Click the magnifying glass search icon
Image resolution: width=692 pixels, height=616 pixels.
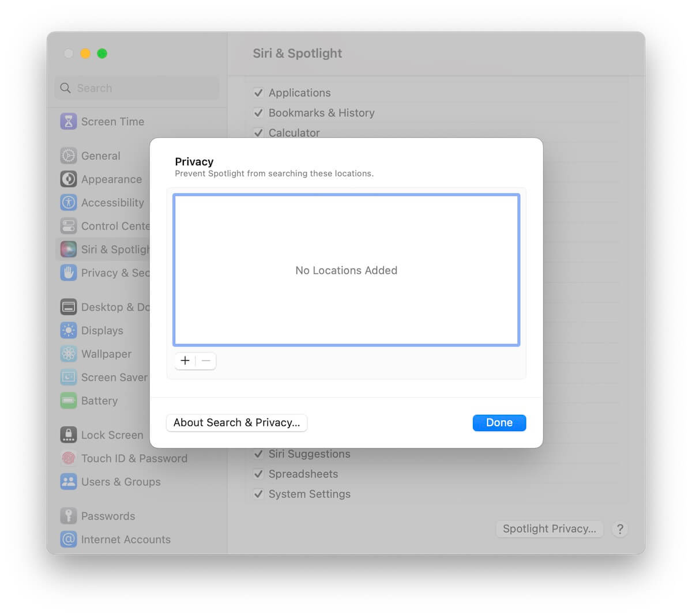point(66,88)
